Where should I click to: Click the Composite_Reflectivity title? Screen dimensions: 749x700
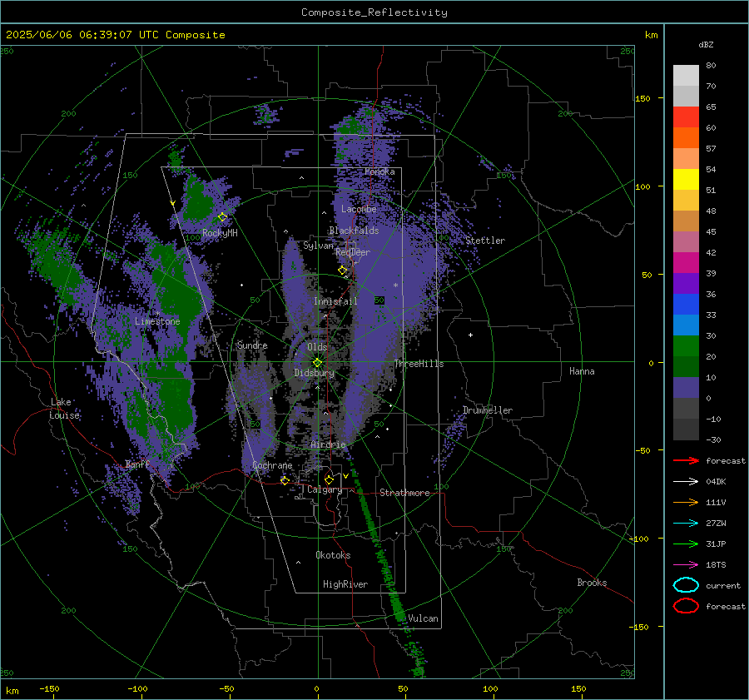374,12
